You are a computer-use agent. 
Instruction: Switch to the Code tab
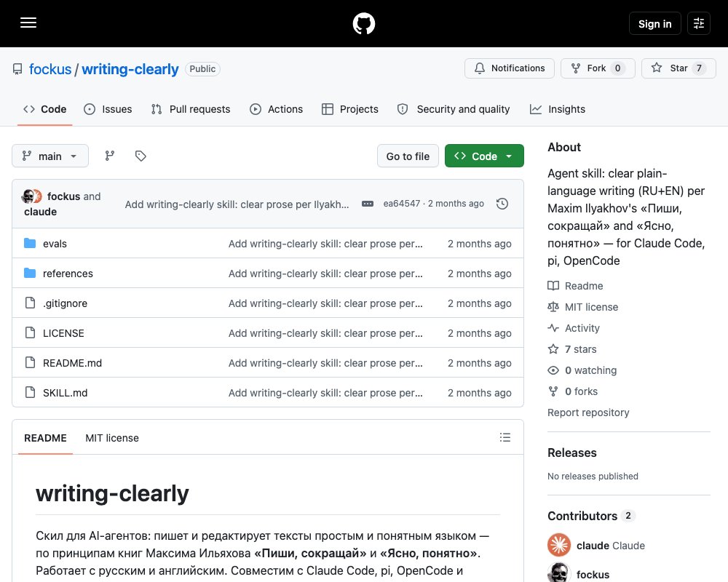[45, 109]
